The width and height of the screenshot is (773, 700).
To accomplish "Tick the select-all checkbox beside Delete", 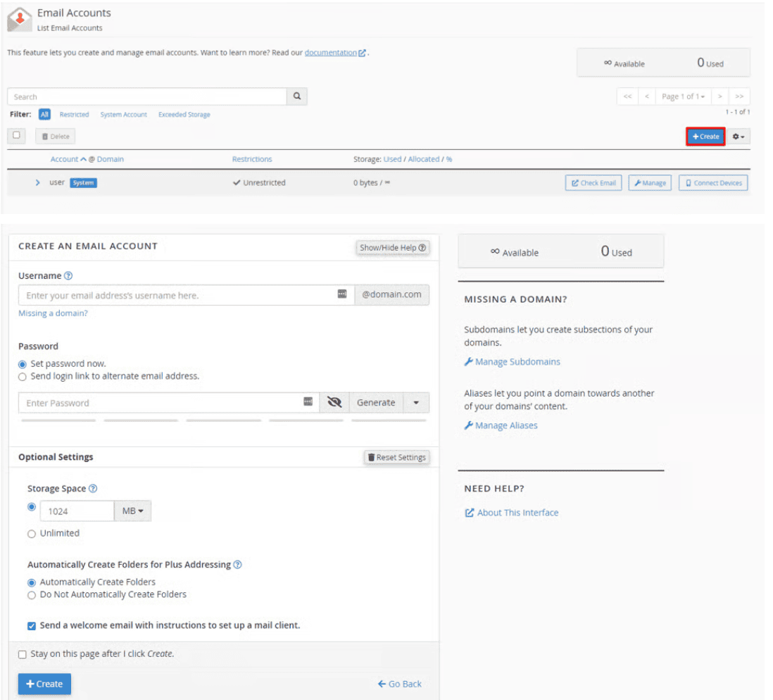I will (16, 136).
